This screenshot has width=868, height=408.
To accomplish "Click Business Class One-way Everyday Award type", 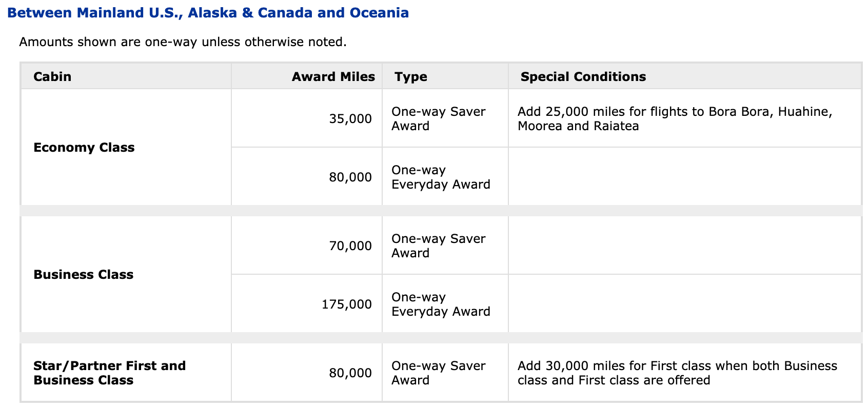I will pos(440,304).
